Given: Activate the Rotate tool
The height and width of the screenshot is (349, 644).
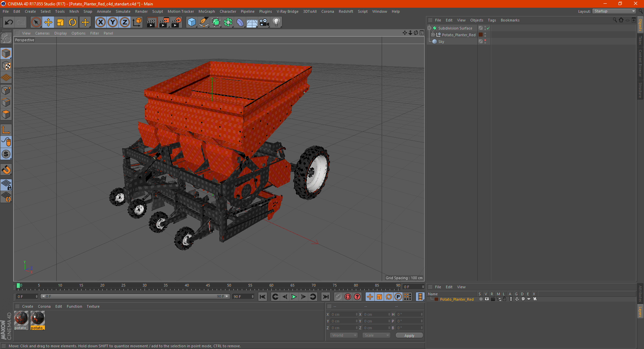Looking at the screenshot, I should click(x=72, y=22).
